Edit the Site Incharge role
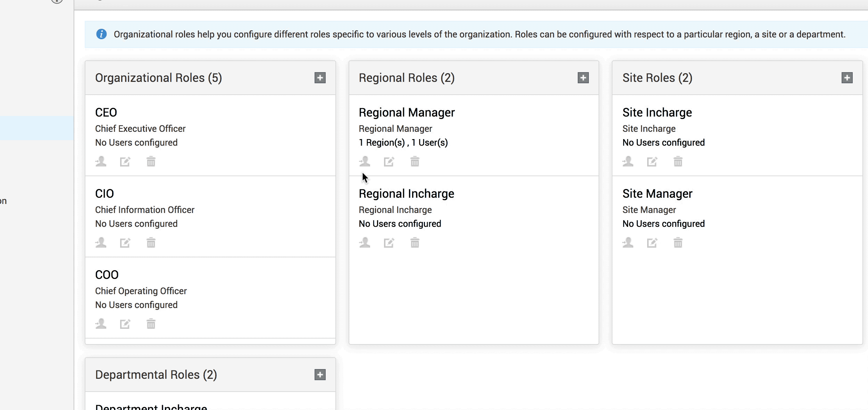868x410 pixels. (x=652, y=162)
